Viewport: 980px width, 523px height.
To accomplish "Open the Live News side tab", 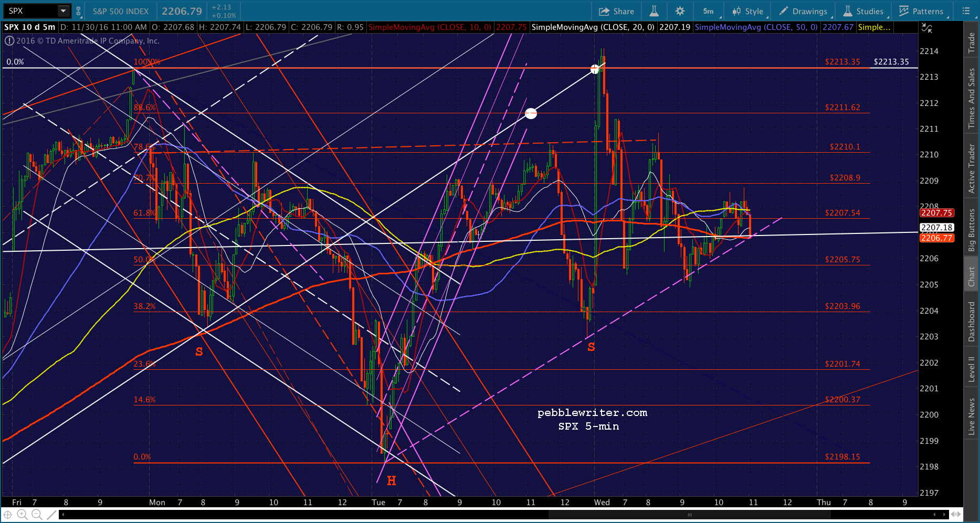I will [972, 416].
